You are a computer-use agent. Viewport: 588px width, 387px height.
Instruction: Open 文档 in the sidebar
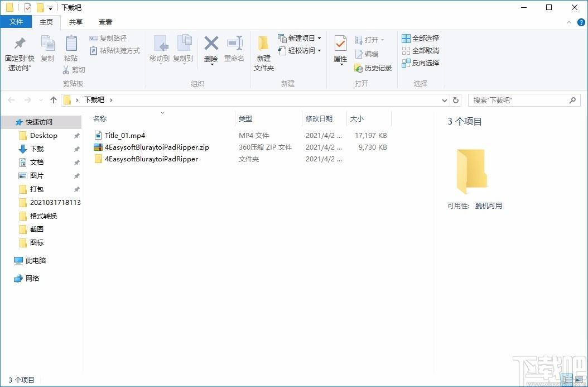[x=37, y=162]
